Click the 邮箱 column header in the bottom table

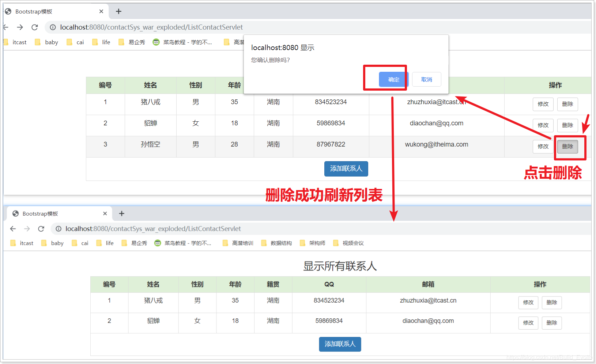(x=428, y=284)
